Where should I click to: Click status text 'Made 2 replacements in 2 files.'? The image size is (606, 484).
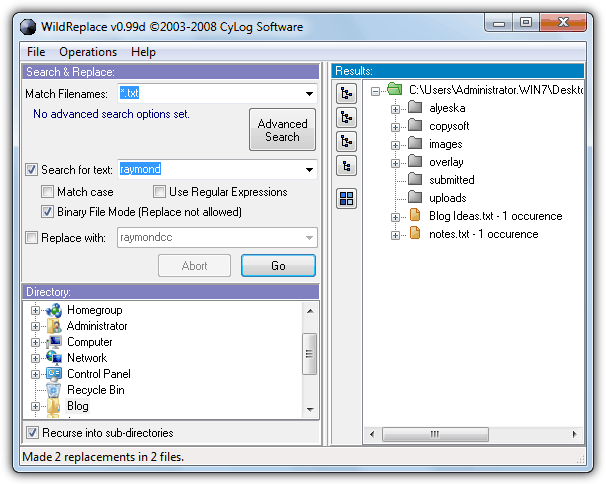click(x=103, y=457)
